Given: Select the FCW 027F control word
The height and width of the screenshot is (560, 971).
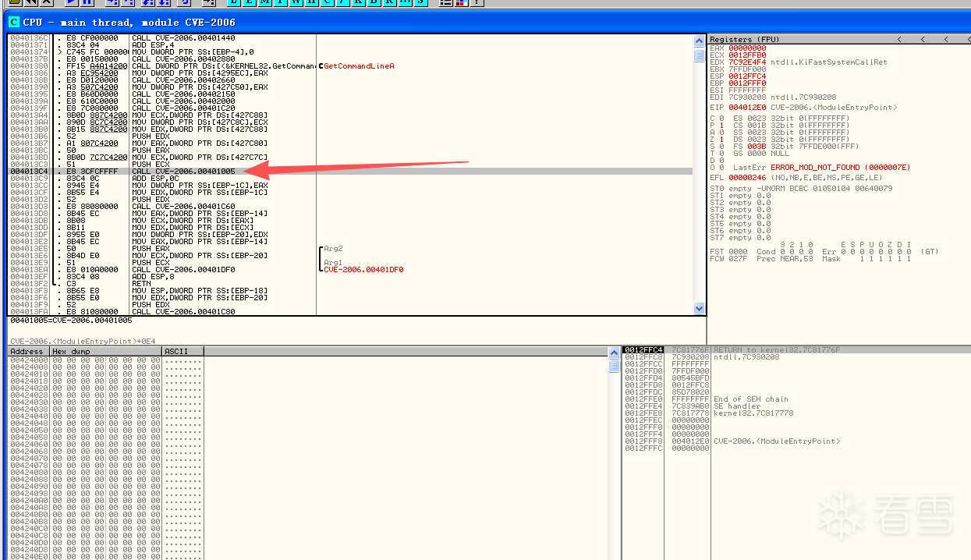Looking at the screenshot, I should pyautogui.click(x=728, y=259).
